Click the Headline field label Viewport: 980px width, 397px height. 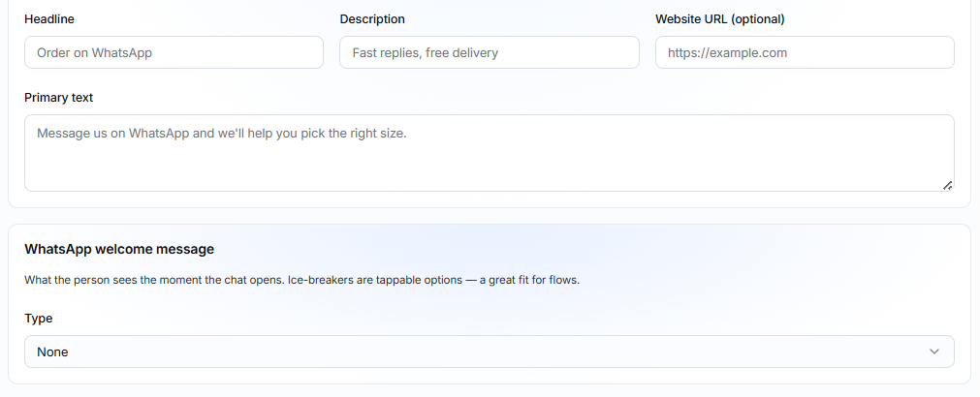tap(49, 19)
